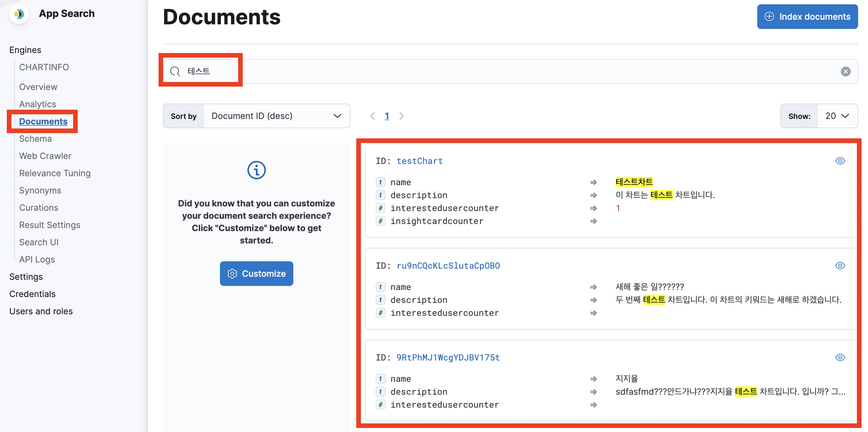View testChart document via eye icon
Screen dimensions: 868x432
(x=840, y=161)
